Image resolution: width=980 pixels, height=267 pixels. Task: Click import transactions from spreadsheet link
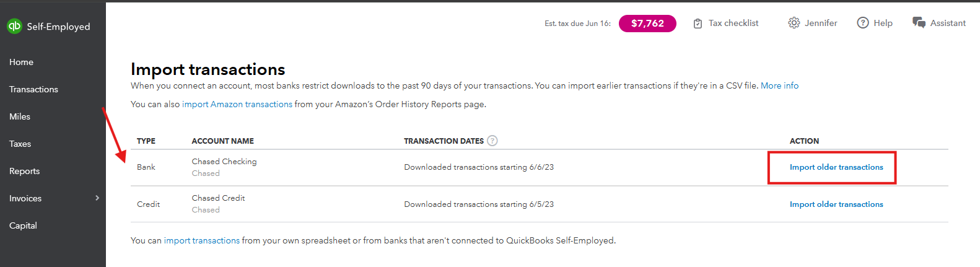tap(202, 240)
